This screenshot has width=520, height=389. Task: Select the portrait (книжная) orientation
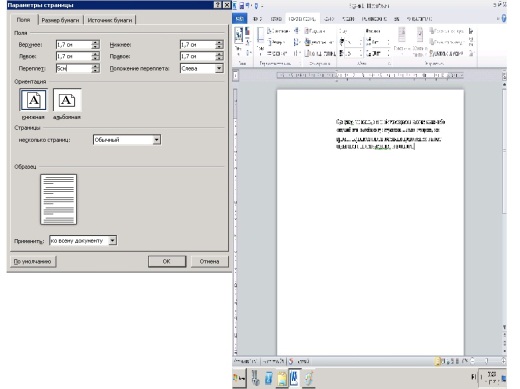34,100
